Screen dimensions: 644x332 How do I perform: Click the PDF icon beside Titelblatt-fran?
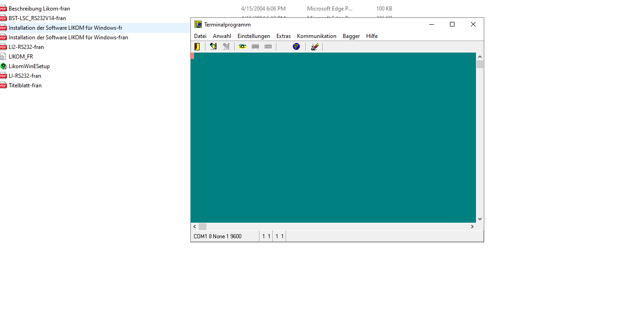pyautogui.click(x=4, y=86)
